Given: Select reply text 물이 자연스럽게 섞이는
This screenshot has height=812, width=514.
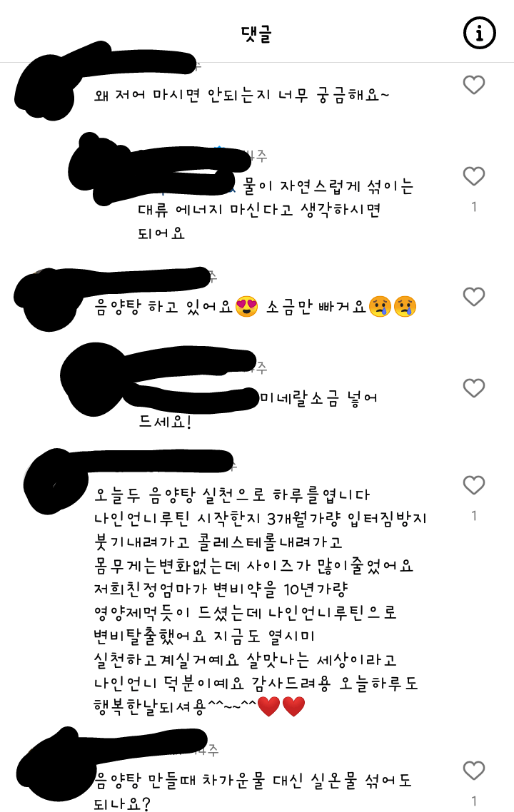Looking at the screenshot, I should pos(328,186).
